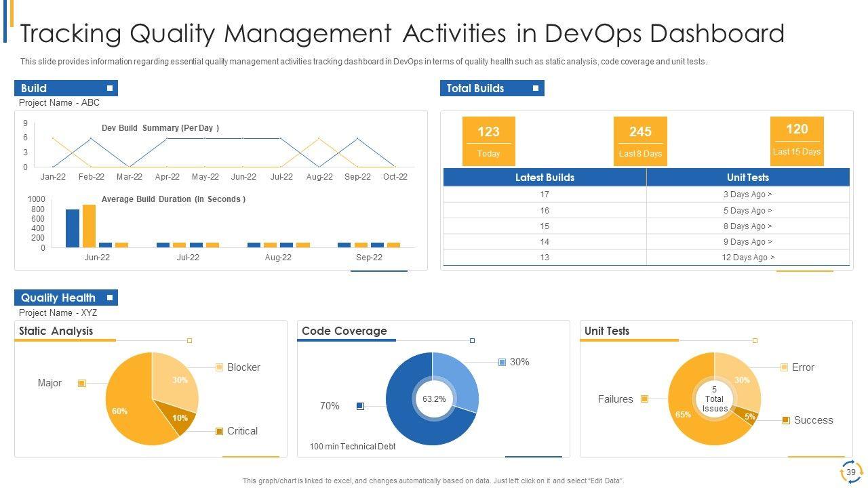The height and width of the screenshot is (488, 868).
Task: Click the white square on Build header
Action: click(110, 88)
